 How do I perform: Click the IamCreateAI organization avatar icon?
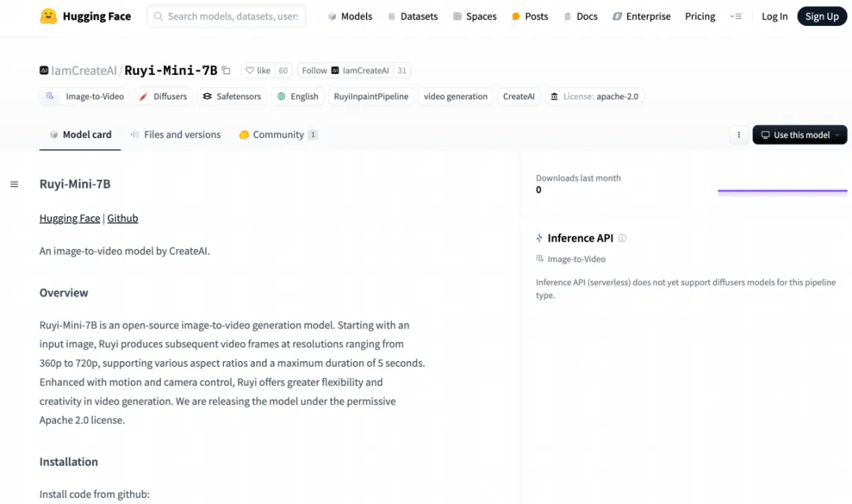(x=44, y=71)
